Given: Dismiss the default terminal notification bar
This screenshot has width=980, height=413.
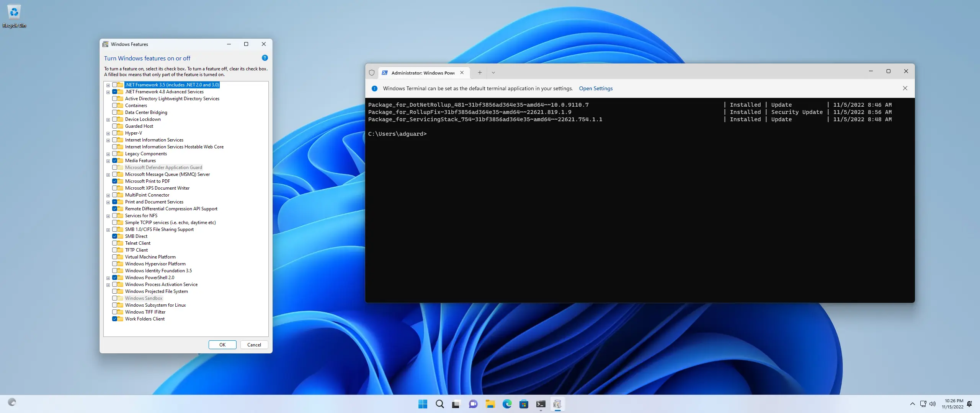Looking at the screenshot, I should pyautogui.click(x=905, y=88).
